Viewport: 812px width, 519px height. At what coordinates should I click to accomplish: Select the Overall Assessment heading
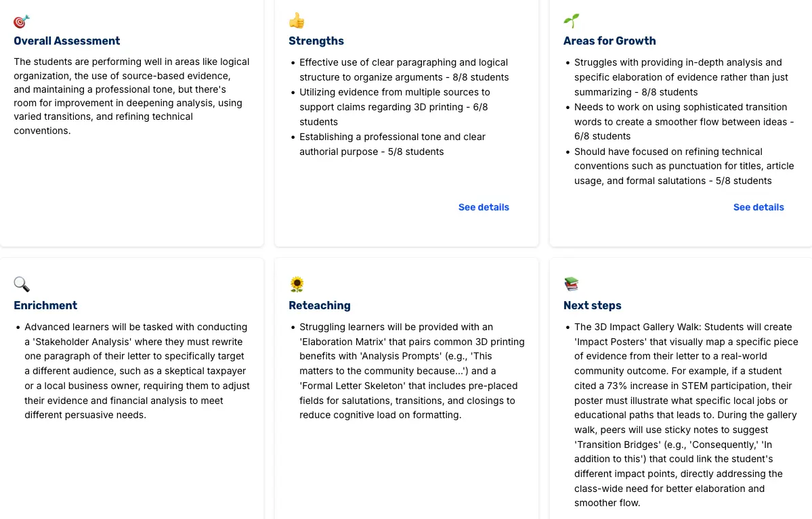66,41
